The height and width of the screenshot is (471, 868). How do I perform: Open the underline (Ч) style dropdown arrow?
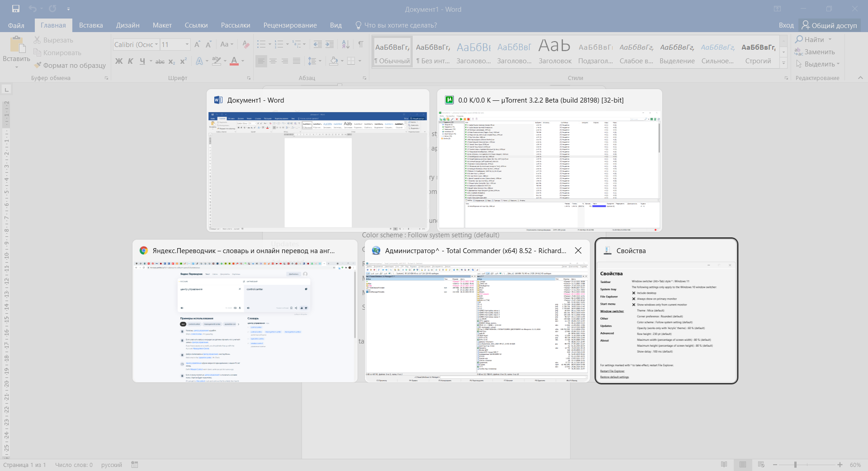[x=150, y=61]
